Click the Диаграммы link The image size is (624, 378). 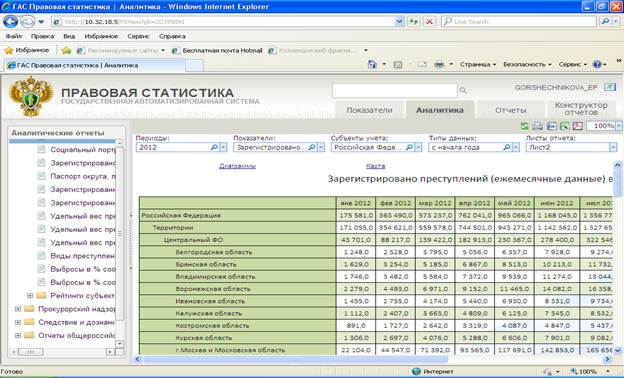(237, 166)
